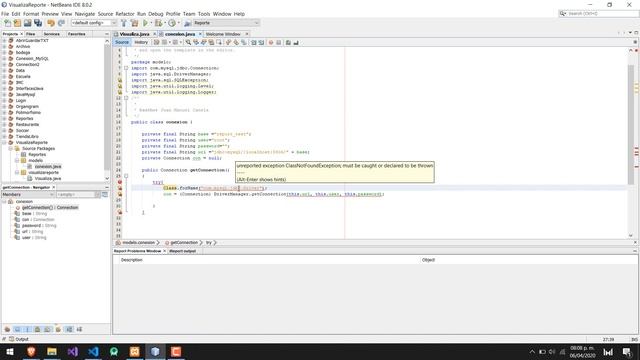Click the Stop Macro Recording icon
Image resolution: width=640 pixels, height=360 pixels.
point(279,42)
